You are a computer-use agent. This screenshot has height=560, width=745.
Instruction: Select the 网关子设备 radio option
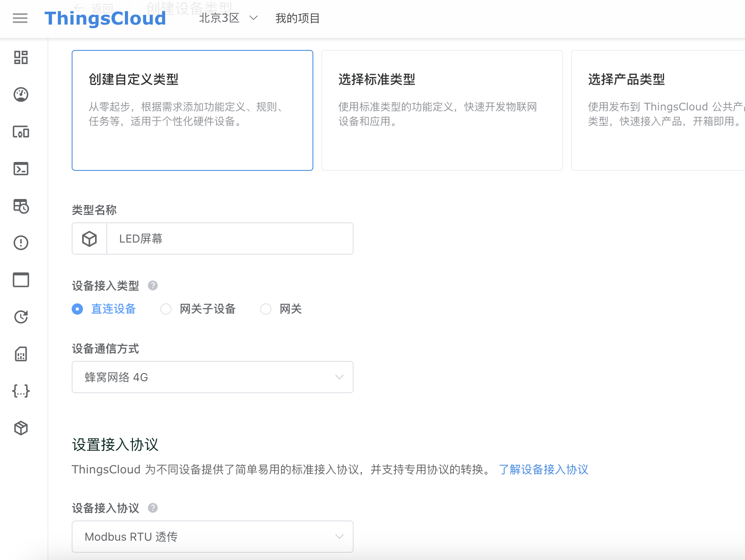[x=198, y=309]
